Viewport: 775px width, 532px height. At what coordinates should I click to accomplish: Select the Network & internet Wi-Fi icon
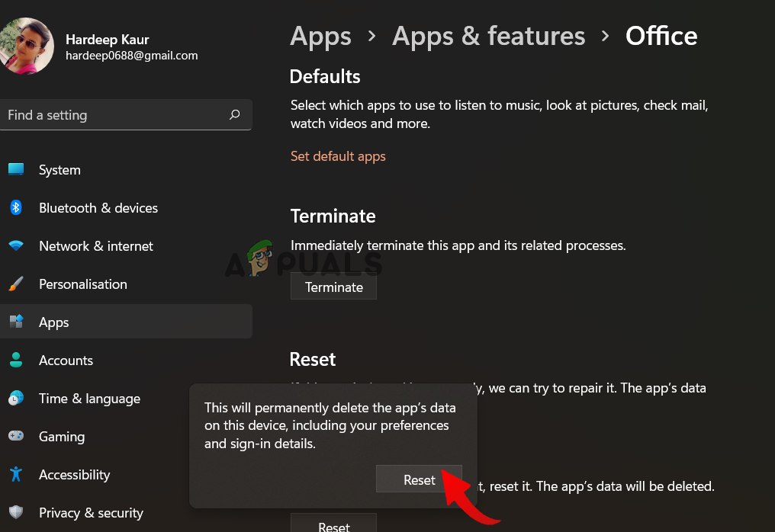click(x=16, y=246)
